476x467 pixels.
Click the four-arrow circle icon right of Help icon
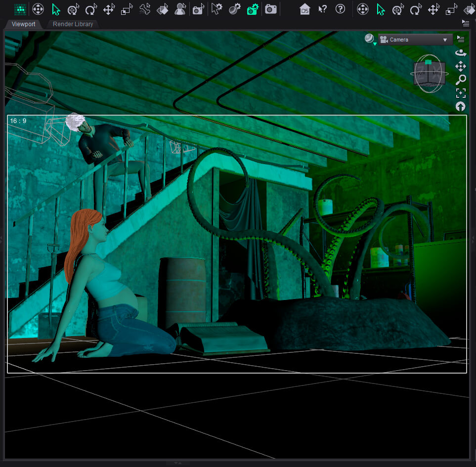tap(363, 9)
